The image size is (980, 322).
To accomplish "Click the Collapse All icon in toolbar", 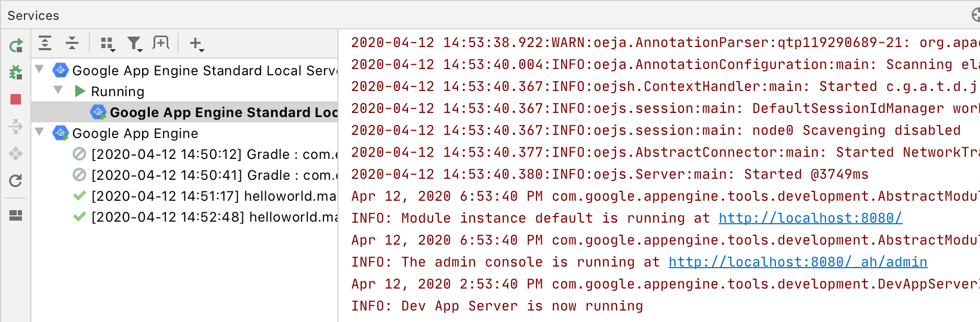I will pos(72,44).
